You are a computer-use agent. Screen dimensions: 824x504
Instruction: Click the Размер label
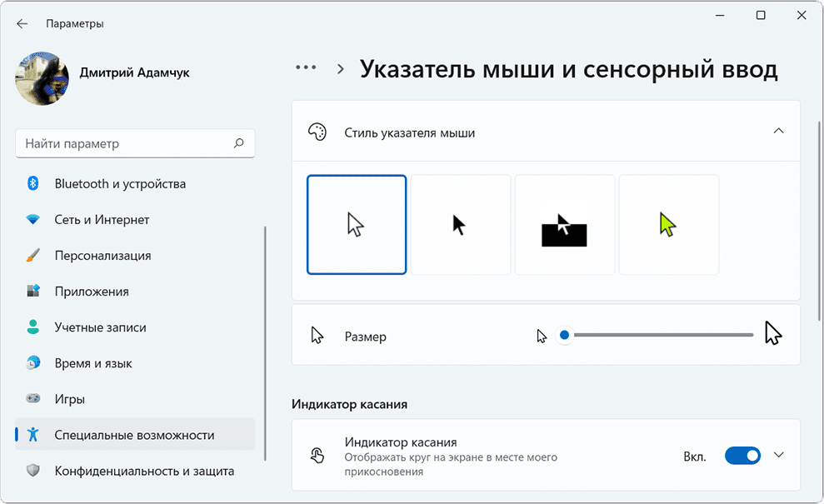click(x=365, y=337)
